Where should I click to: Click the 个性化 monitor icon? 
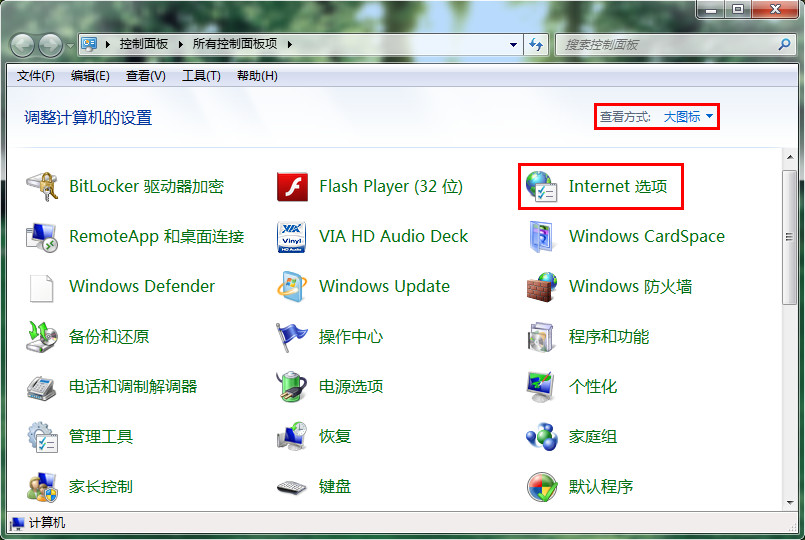pyautogui.click(x=542, y=387)
